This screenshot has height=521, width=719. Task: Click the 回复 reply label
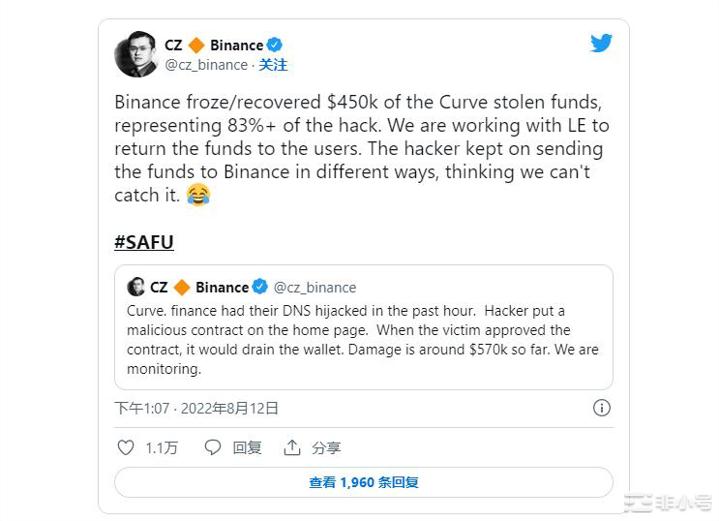click(x=247, y=448)
